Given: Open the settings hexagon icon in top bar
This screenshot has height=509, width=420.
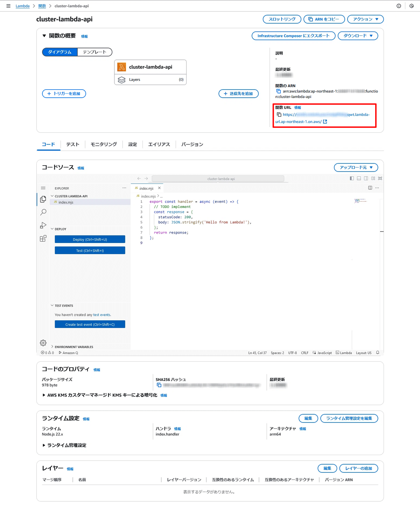Looking at the screenshot, I should click(412, 6).
